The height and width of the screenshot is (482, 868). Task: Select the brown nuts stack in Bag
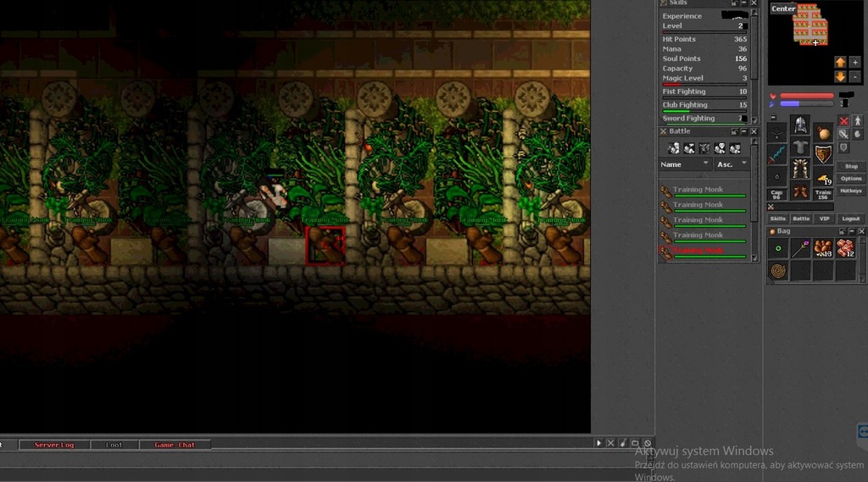point(823,249)
